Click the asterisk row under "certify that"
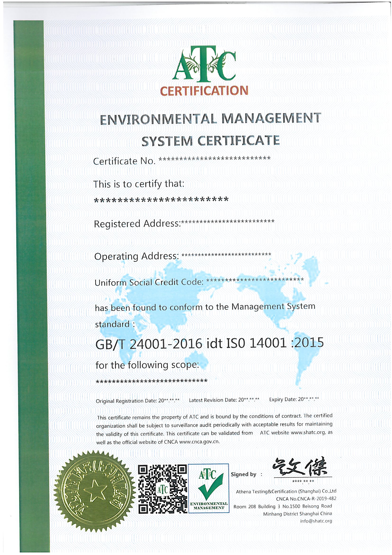This screenshot has height=555, width=392. pyautogui.click(x=161, y=200)
